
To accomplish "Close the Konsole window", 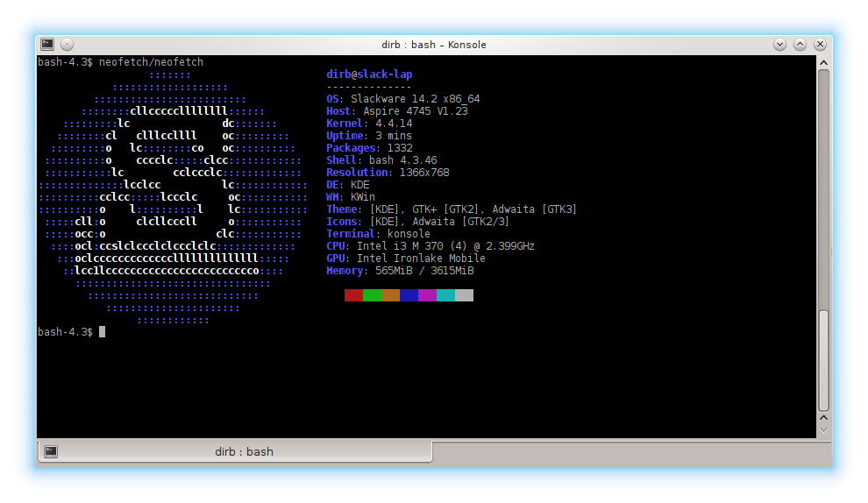I will point(821,44).
